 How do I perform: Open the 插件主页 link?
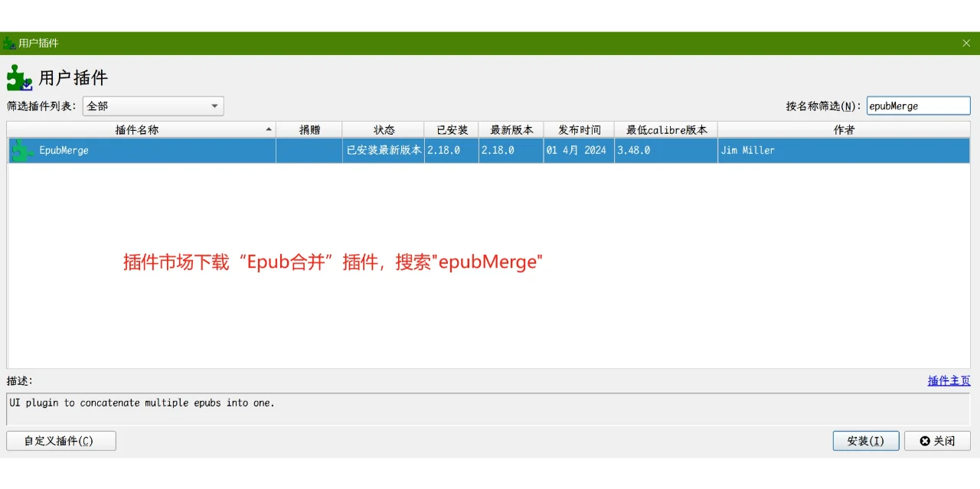pyautogui.click(x=949, y=381)
